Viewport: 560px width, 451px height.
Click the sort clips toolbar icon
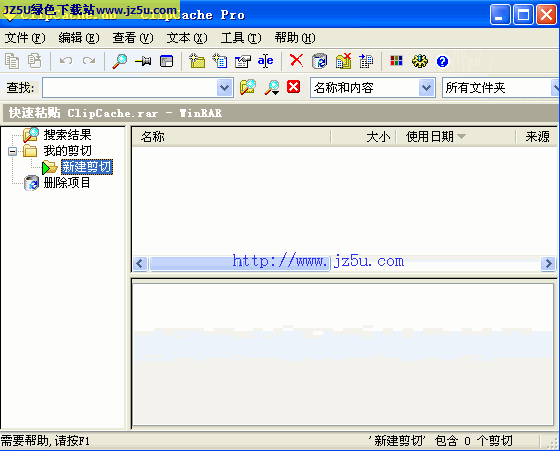366,61
